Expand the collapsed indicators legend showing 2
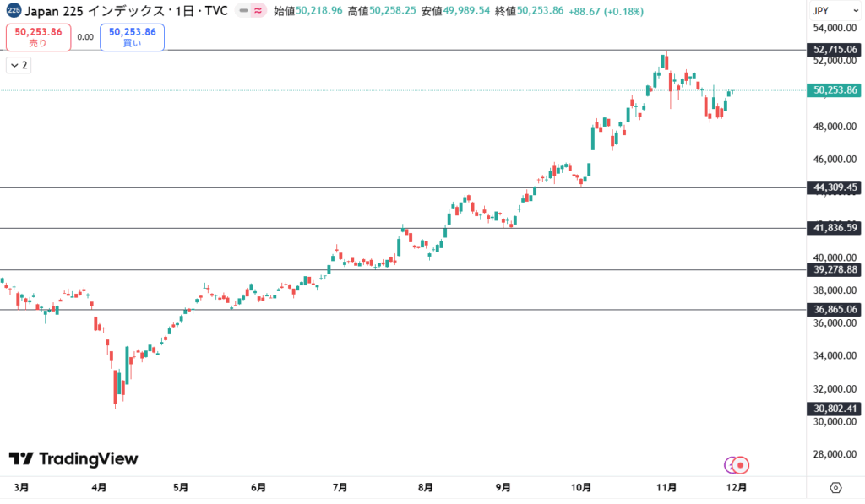This screenshot has width=865, height=504. pyautogui.click(x=19, y=65)
